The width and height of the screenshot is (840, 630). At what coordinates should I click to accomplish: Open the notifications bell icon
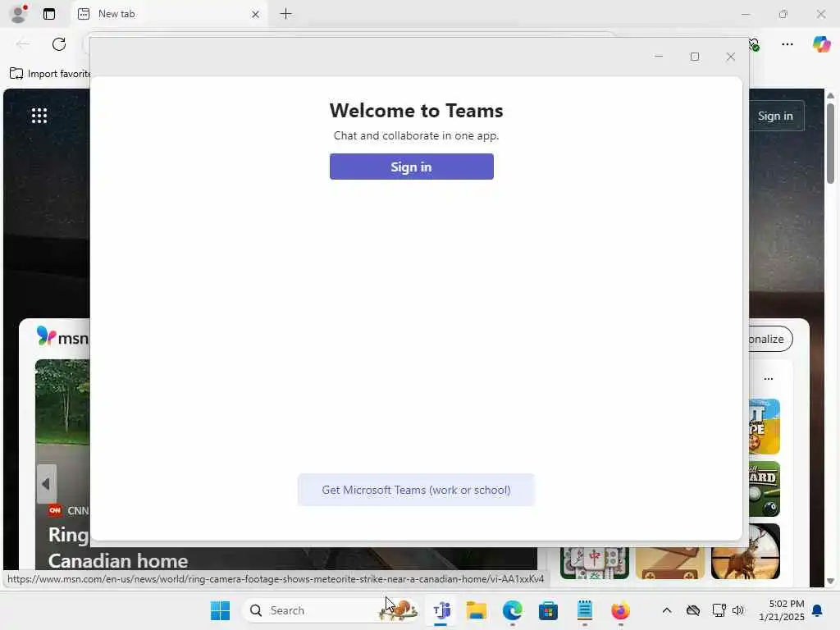click(x=818, y=610)
